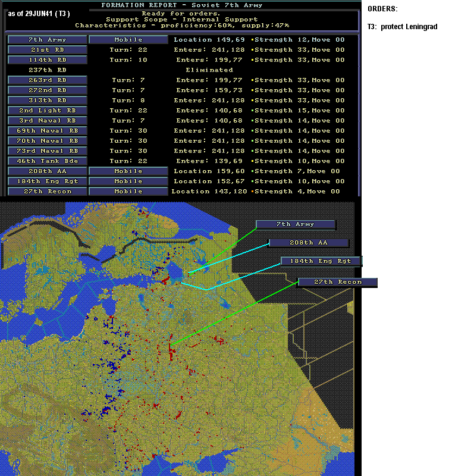Select the 7th Army unit button
Viewport: 474px width, 476px height.
[48, 40]
